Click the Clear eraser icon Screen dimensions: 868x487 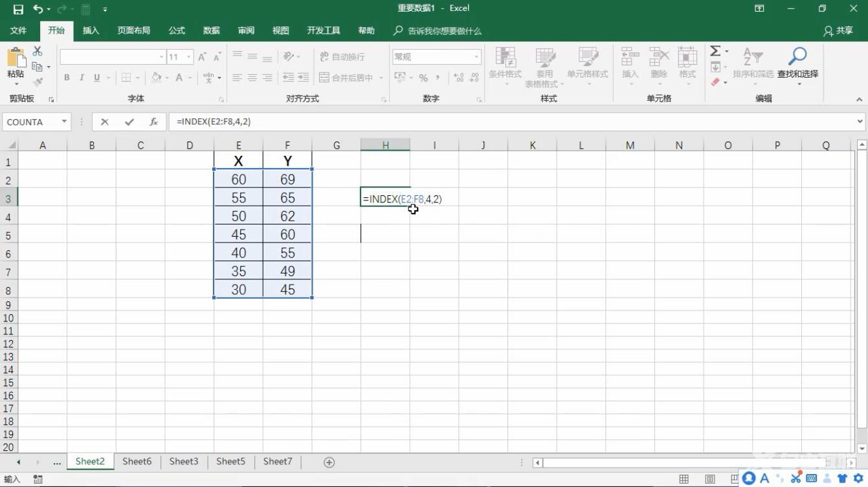[x=715, y=82]
